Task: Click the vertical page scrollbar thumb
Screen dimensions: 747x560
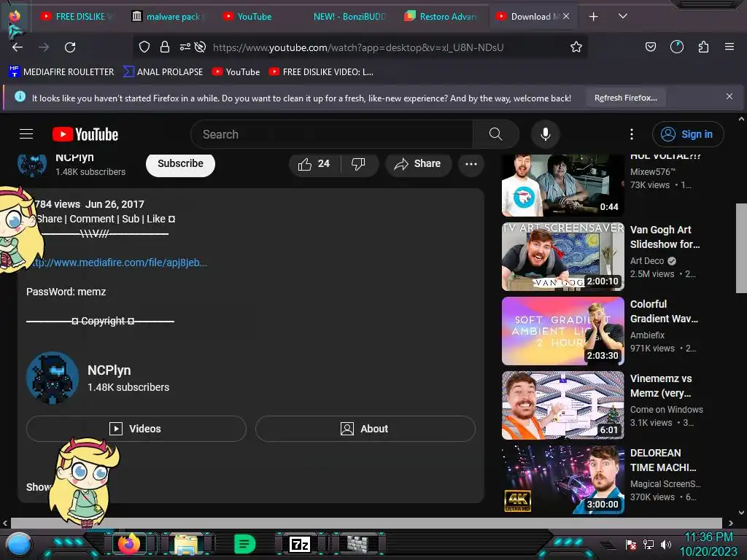Action: (x=741, y=248)
